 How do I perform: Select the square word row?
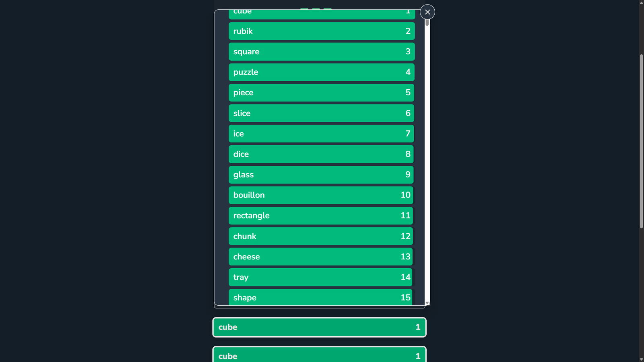click(322, 51)
